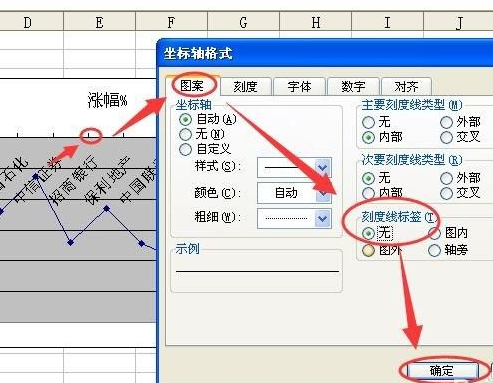493x383 pixels.
Task: Select 外部 under 主要刻度线类型
Action: (446, 122)
